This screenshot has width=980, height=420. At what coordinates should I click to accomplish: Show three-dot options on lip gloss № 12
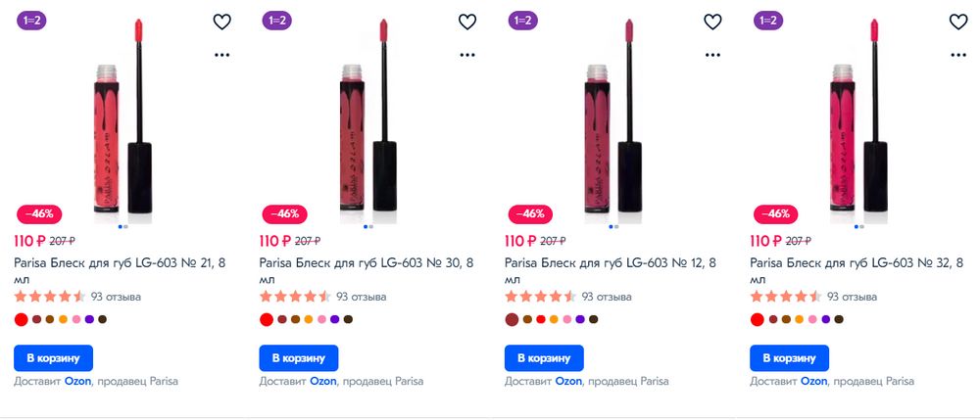point(712,55)
